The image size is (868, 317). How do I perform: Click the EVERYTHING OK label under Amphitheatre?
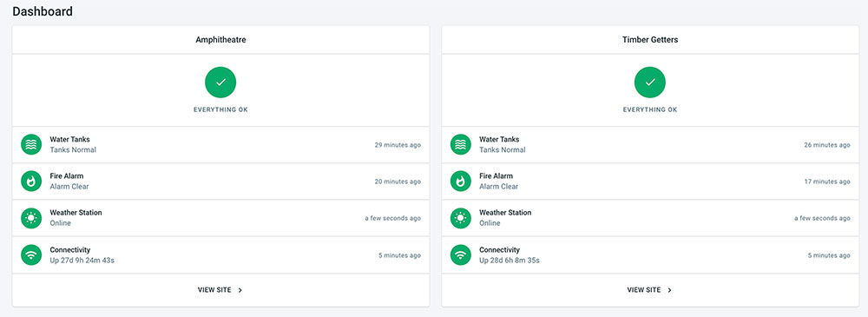point(220,109)
